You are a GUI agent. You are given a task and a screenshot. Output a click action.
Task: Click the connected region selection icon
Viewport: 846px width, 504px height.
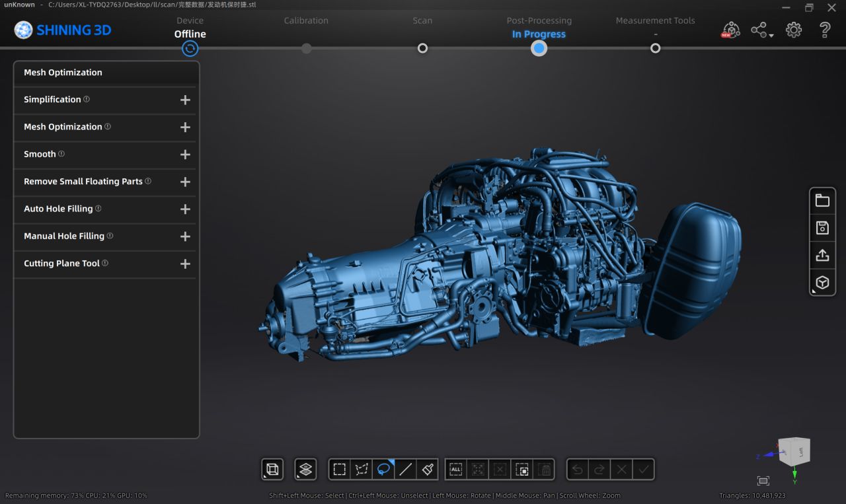point(478,470)
